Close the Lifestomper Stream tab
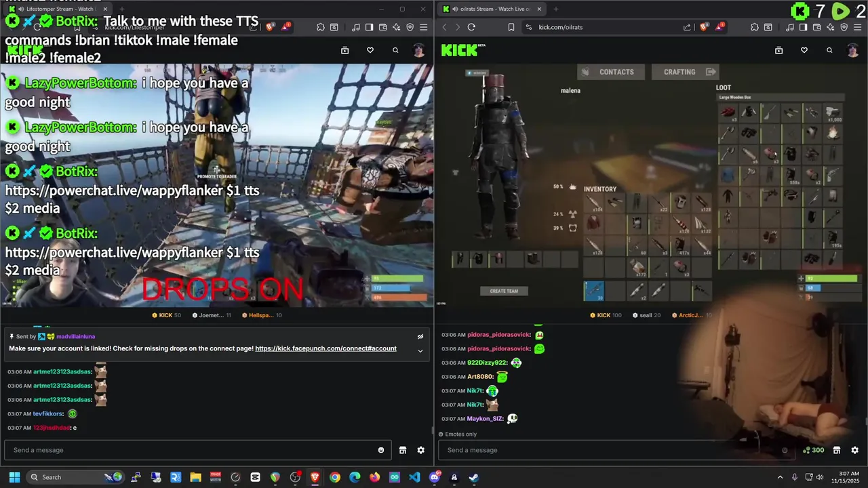The image size is (868, 488). (105, 9)
